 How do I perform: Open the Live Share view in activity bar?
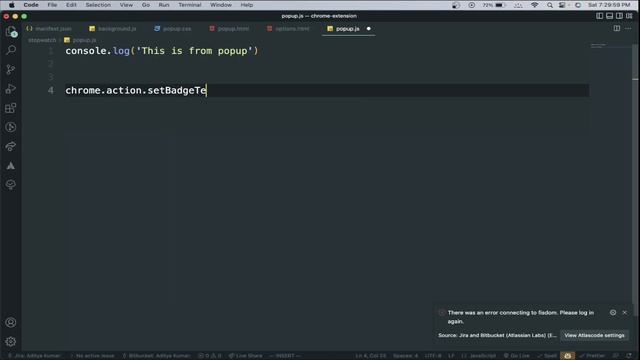11,146
